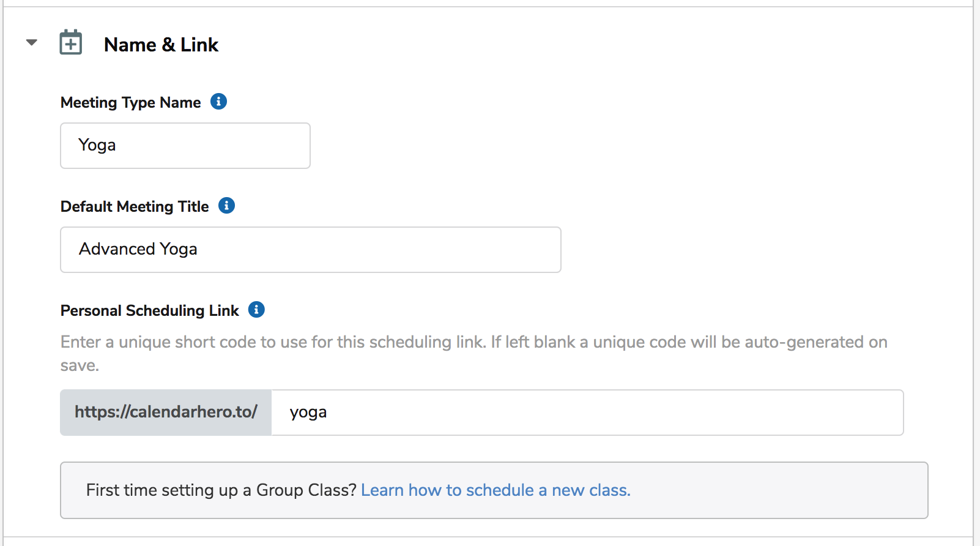Open Default Meeting Title info icon
The image size is (980, 546).
click(x=226, y=206)
